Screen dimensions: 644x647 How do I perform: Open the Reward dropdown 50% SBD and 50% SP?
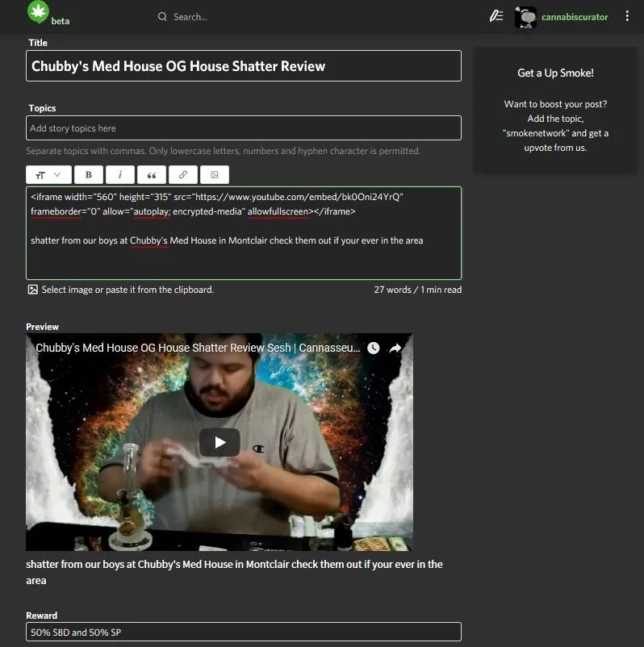pos(244,632)
